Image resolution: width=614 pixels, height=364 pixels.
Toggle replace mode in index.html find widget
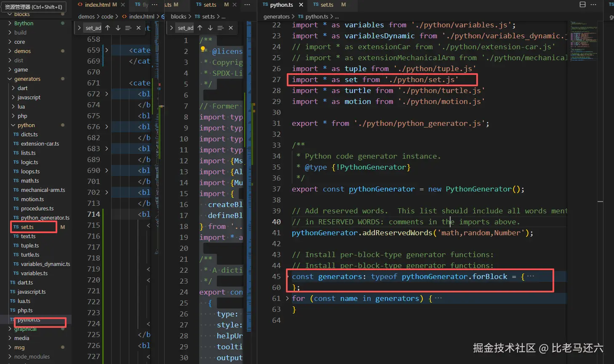pyautogui.click(x=79, y=28)
